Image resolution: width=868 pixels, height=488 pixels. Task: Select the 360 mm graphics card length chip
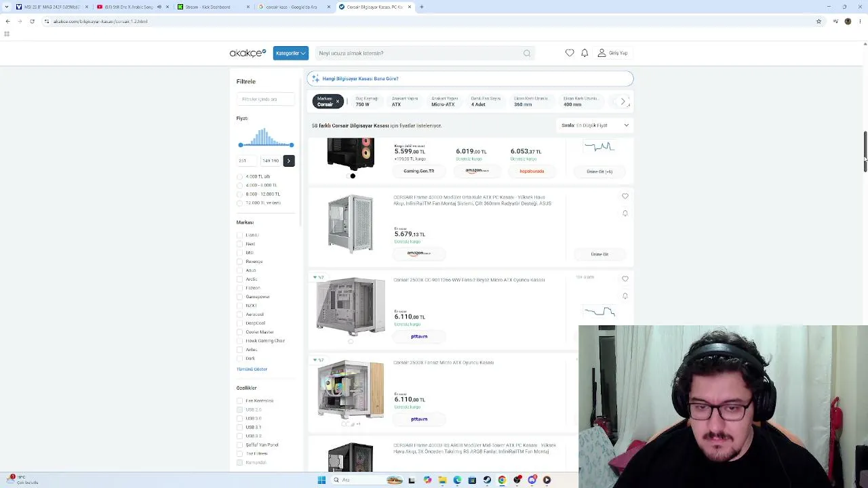(530, 101)
